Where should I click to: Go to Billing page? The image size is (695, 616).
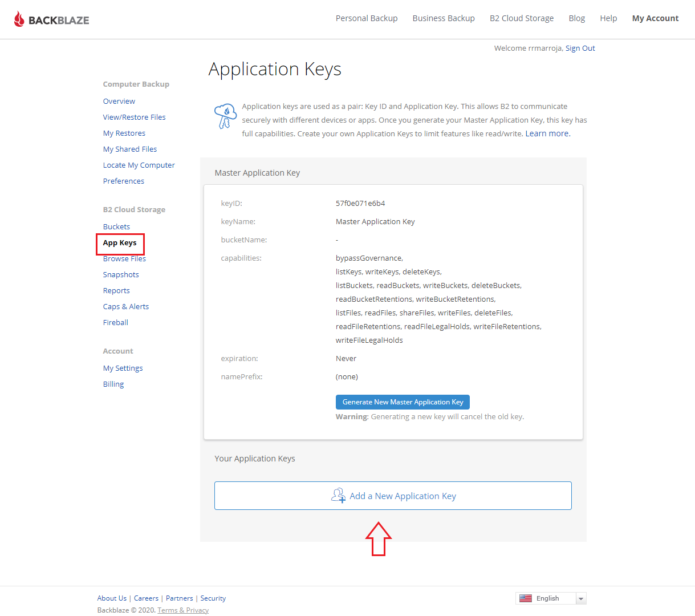(113, 384)
